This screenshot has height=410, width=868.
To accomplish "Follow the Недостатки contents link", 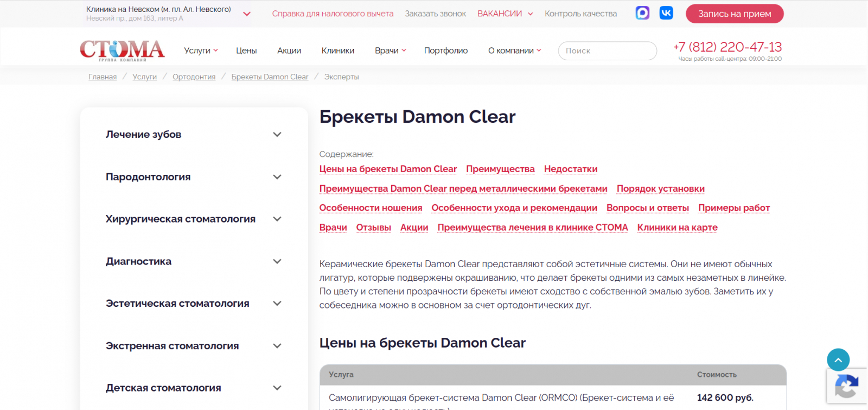I will [571, 169].
